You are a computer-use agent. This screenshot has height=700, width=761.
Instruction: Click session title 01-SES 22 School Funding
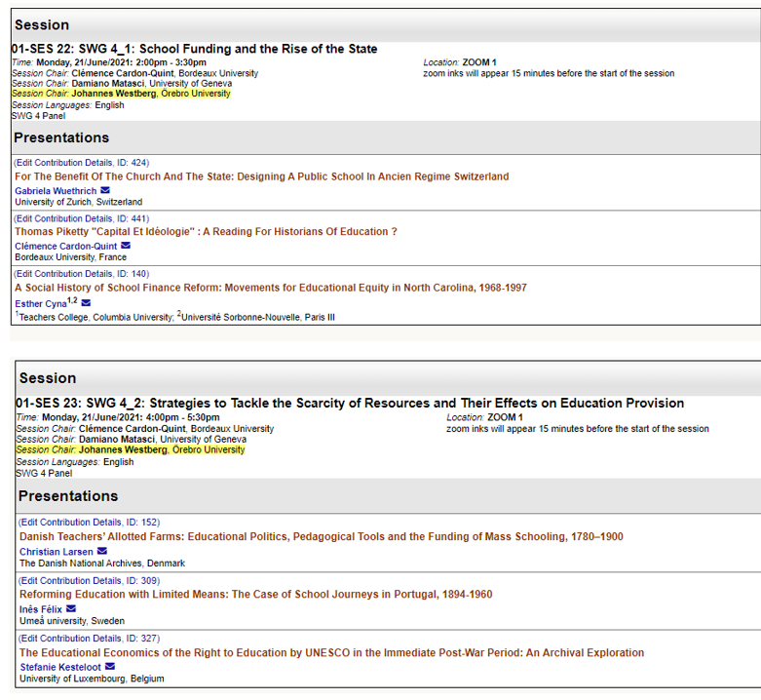194,49
